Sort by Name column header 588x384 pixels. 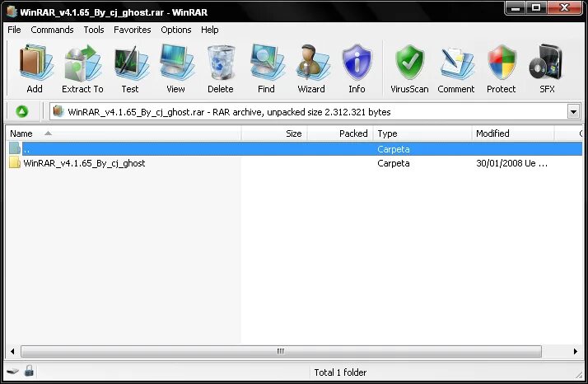(124, 133)
